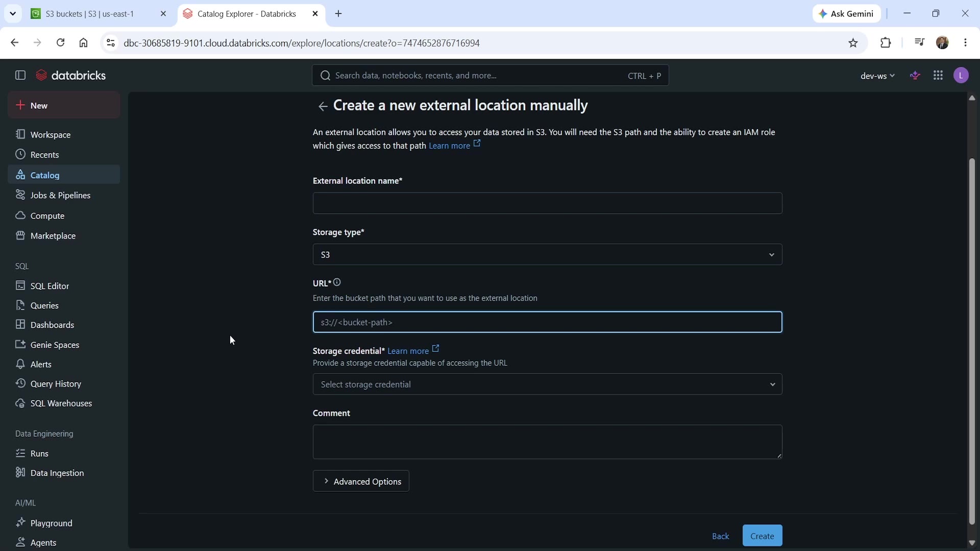Open Jobs & Pipelines in the sidebar
Image resolution: width=980 pixels, height=551 pixels.
(x=64, y=195)
